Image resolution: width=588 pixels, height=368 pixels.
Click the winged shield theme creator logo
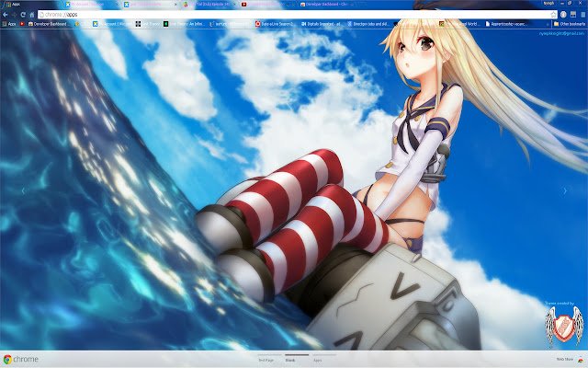[x=564, y=326]
